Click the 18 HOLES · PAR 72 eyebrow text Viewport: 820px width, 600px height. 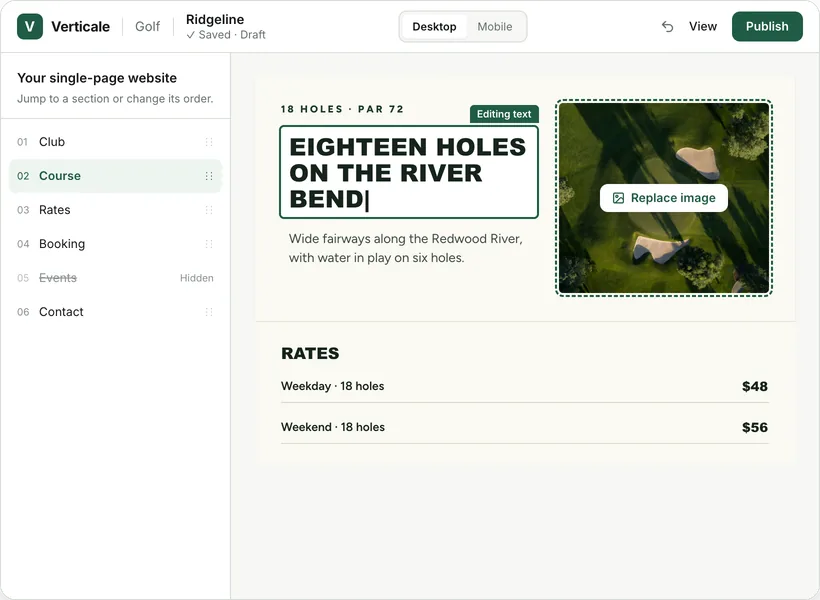[x=342, y=109]
